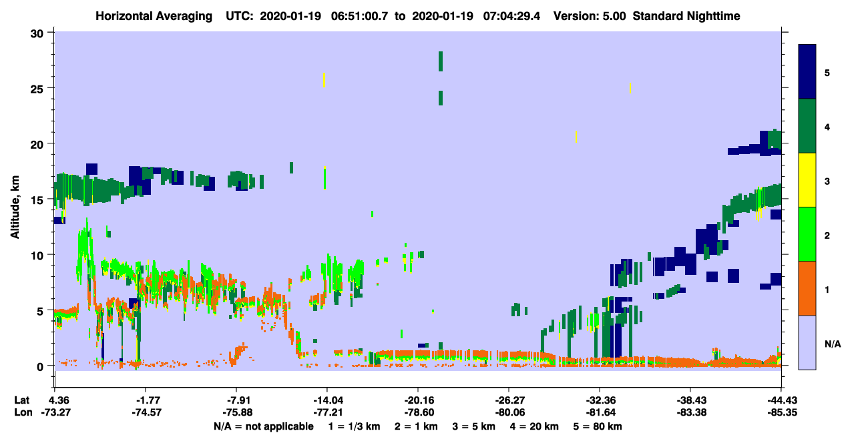868x445 pixels.
Task: Click the yellow legend swatch for level 3
Action: tap(807, 180)
